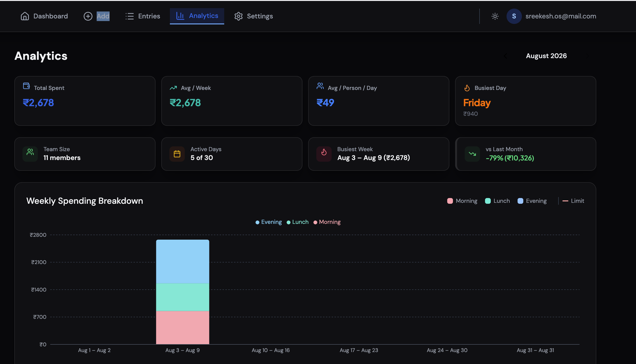Toggle Evening series in the chart legend
This screenshot has width=636, height=364.
pyautogui.click(x=268, y=222)
